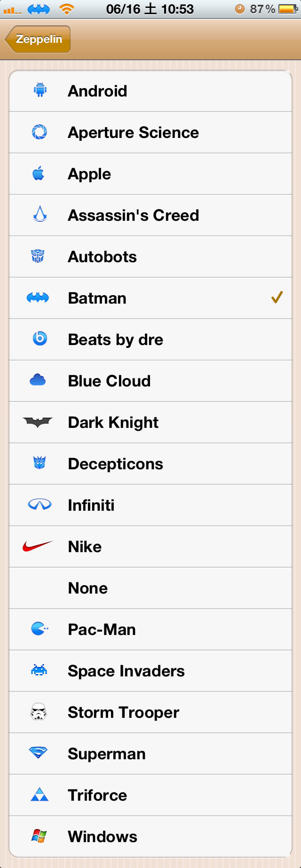Screen dimensions: 301x868
Task: Tap the red Nike swoosh icon
Action: (38, 547)
